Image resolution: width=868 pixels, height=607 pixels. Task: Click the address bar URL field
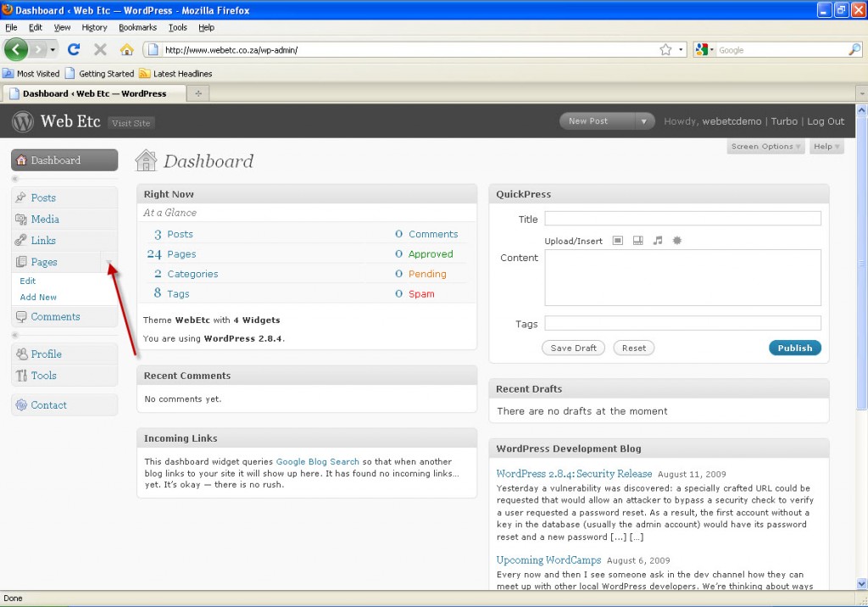409,50
